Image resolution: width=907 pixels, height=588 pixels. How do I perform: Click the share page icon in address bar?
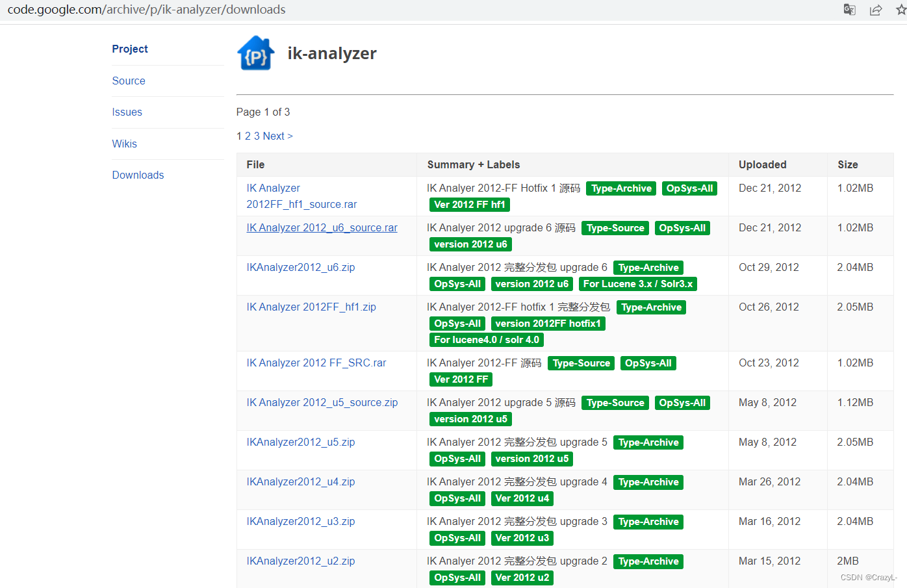[x=876, y=10]
